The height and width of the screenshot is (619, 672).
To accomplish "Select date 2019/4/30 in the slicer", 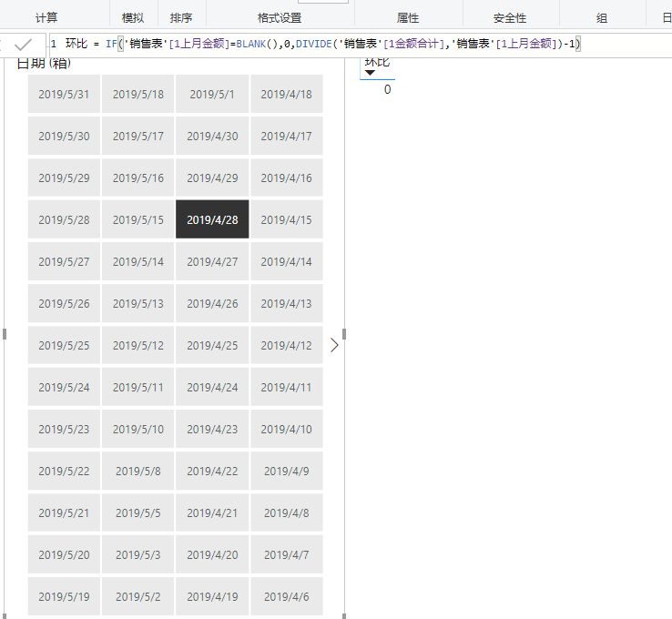I will (212, 136).
